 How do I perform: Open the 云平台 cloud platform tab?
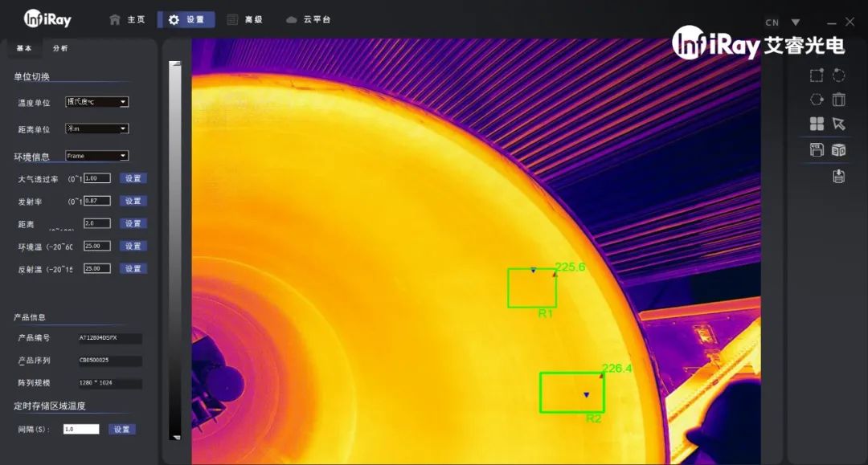pyautogui.click(x=309, y=19)
